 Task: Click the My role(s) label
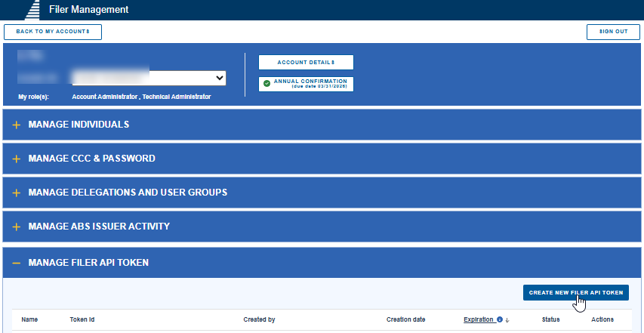click(x=33, y=97)
